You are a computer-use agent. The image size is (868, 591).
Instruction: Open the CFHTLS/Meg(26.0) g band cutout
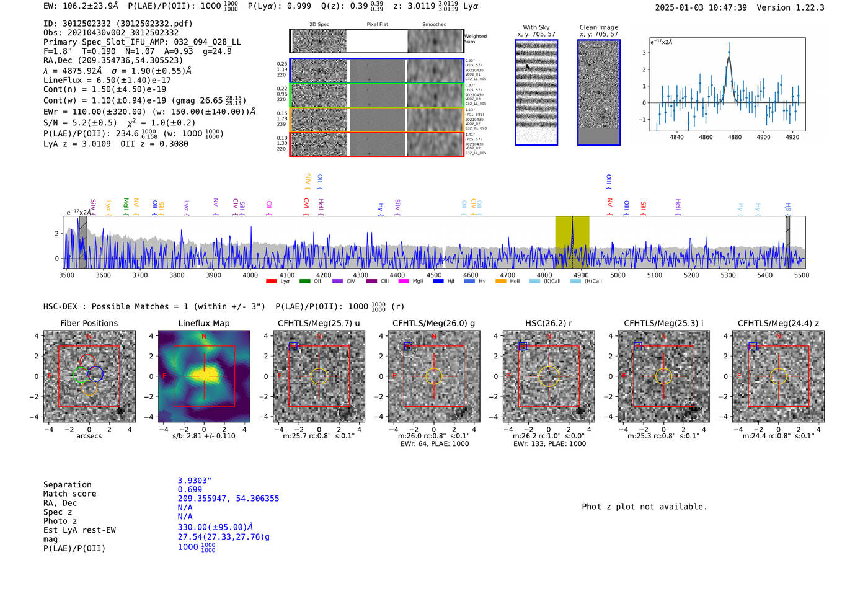tap(434, 376)
